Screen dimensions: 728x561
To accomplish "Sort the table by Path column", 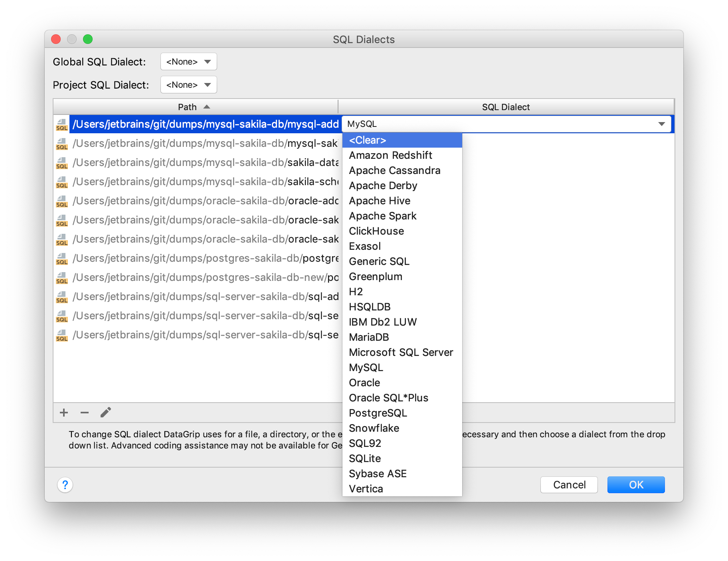I will [x=195, y=107].
